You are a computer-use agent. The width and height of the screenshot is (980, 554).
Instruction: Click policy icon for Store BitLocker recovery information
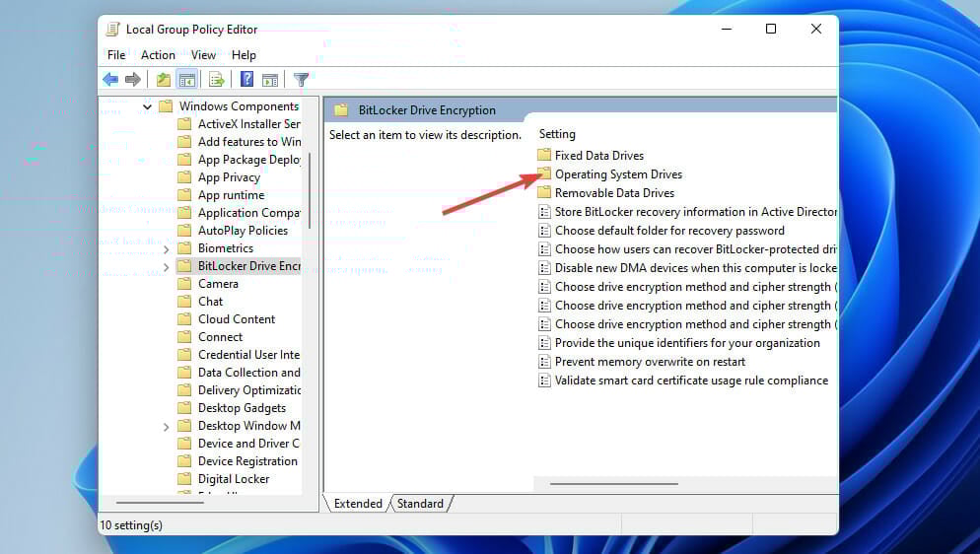click(544, 212)
